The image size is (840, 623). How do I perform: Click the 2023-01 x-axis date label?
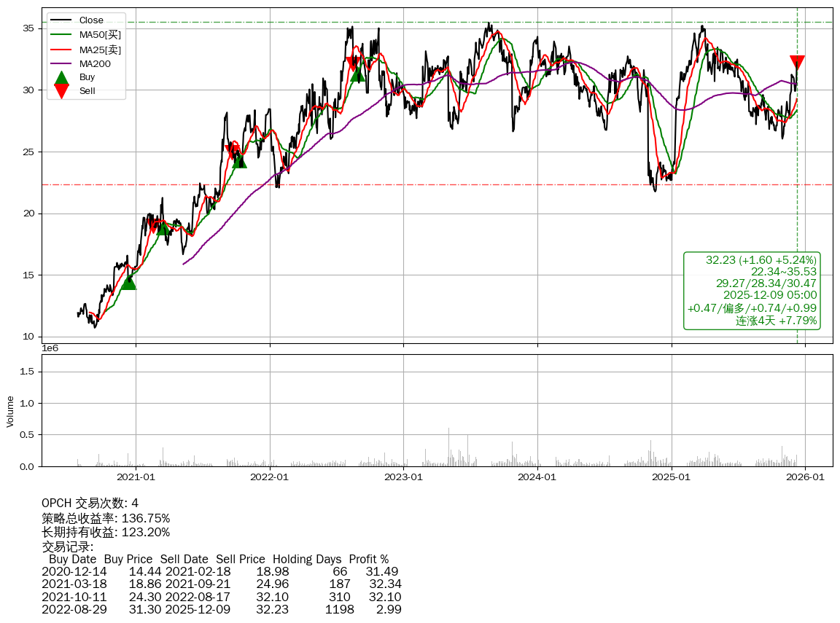pos(403,477)
